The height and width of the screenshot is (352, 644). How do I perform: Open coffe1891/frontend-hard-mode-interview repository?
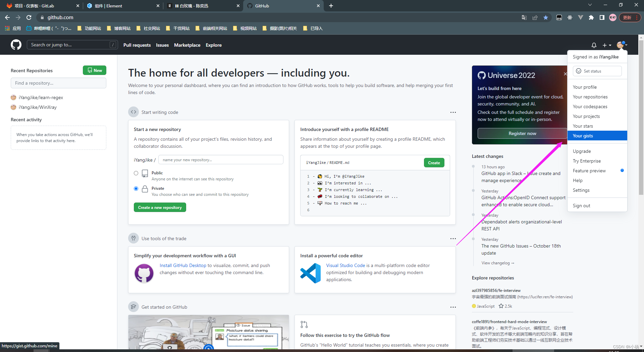[x=509, y=322]
